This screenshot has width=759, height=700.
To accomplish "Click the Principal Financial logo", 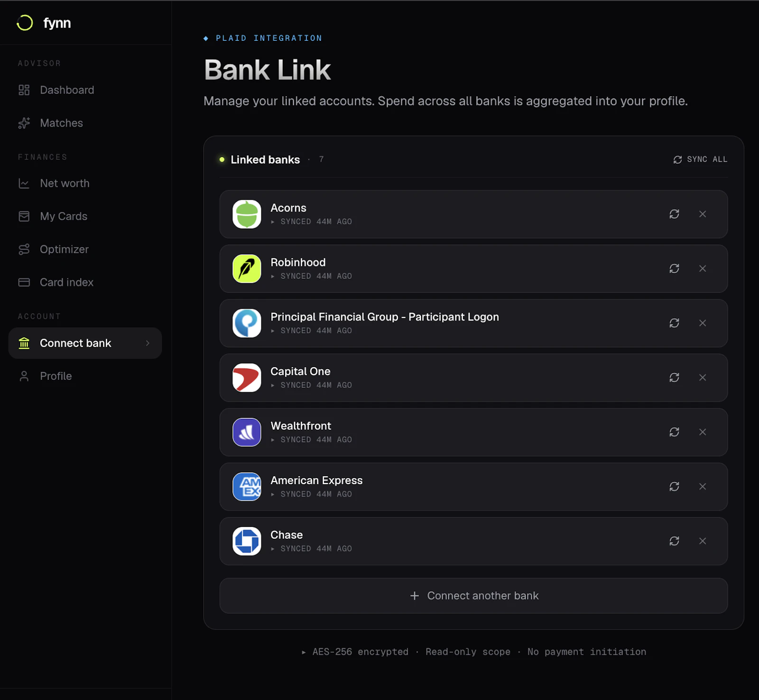I will coord(247,323).
